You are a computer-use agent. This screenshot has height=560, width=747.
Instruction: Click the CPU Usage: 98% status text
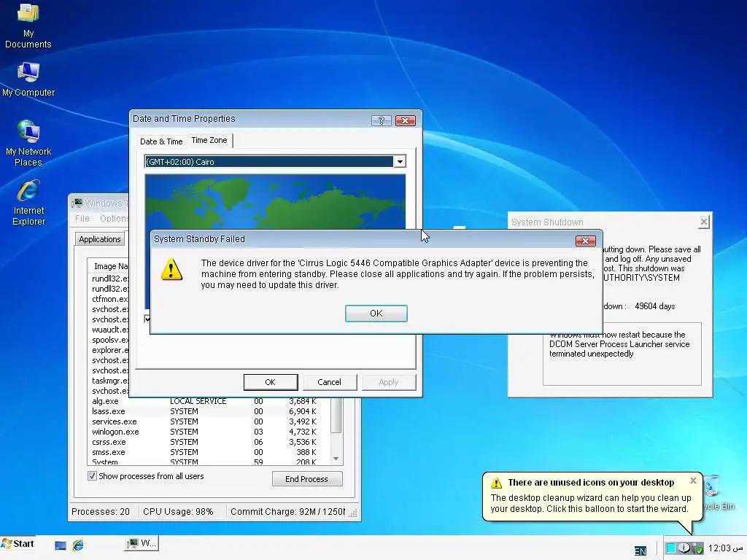pos(178,511)
